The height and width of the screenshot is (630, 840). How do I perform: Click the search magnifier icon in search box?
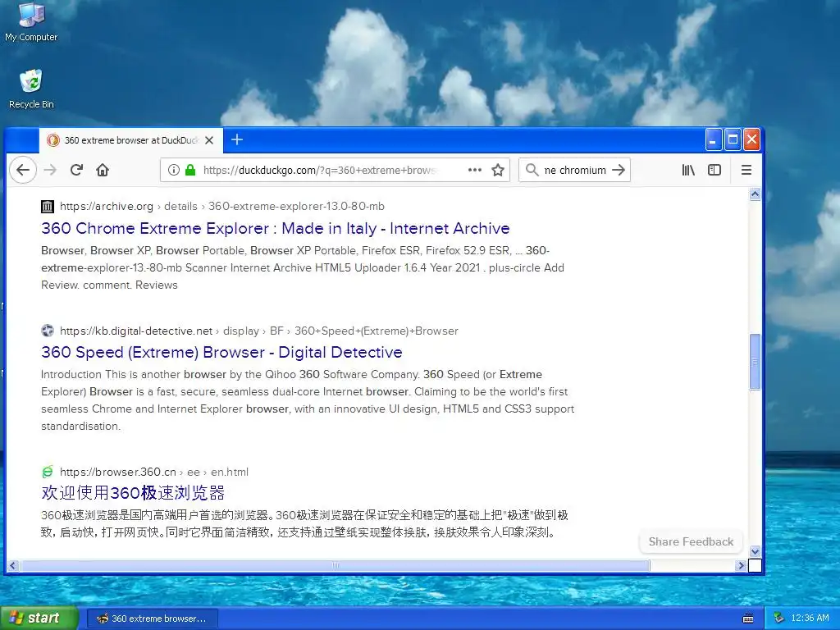[532, 171]
